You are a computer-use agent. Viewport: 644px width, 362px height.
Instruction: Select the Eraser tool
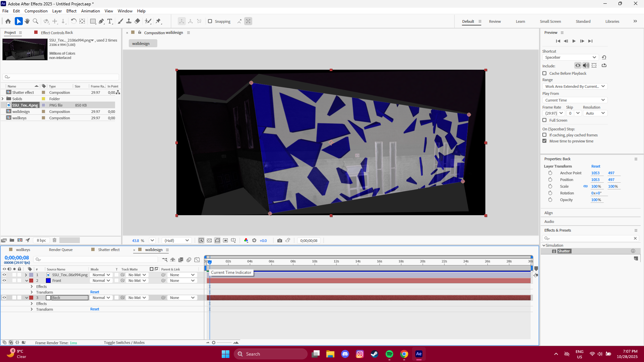pyautogui.click(x=137, y=21)
